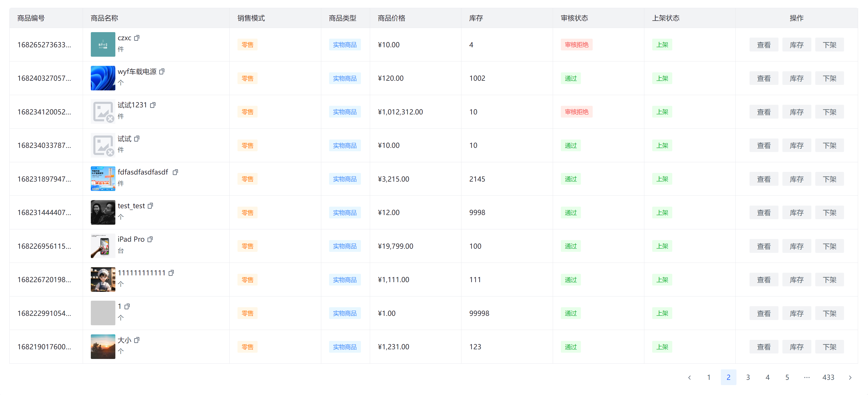Expand more pages via ellipsis
Viewport: 868px width, 395px height.
(x=806, y=377)
